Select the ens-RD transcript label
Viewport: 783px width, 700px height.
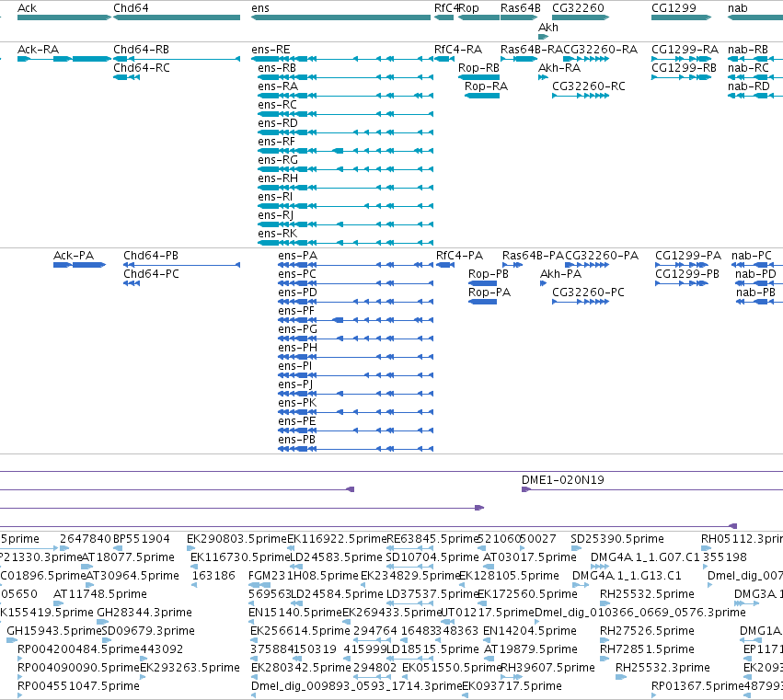coord(278,123)
